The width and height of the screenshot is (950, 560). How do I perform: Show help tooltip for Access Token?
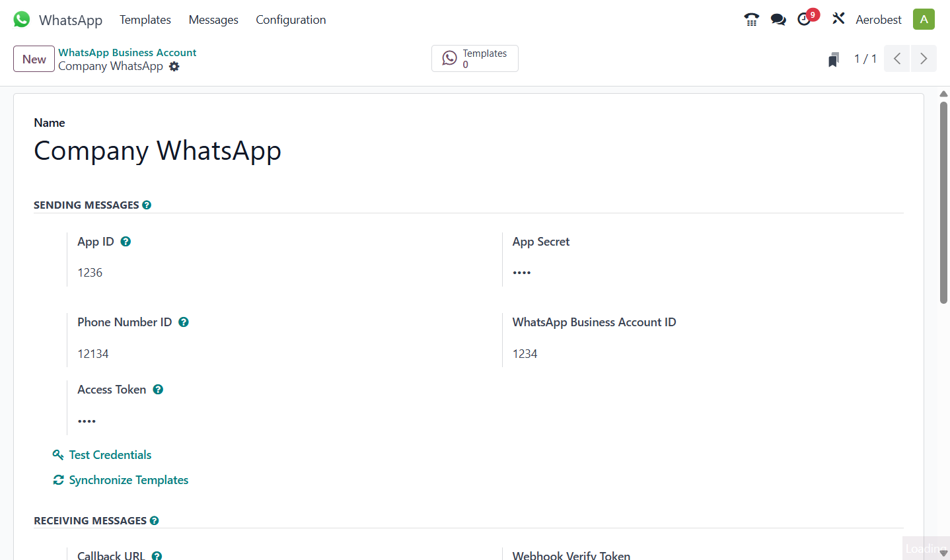click(x=158, y=390)
